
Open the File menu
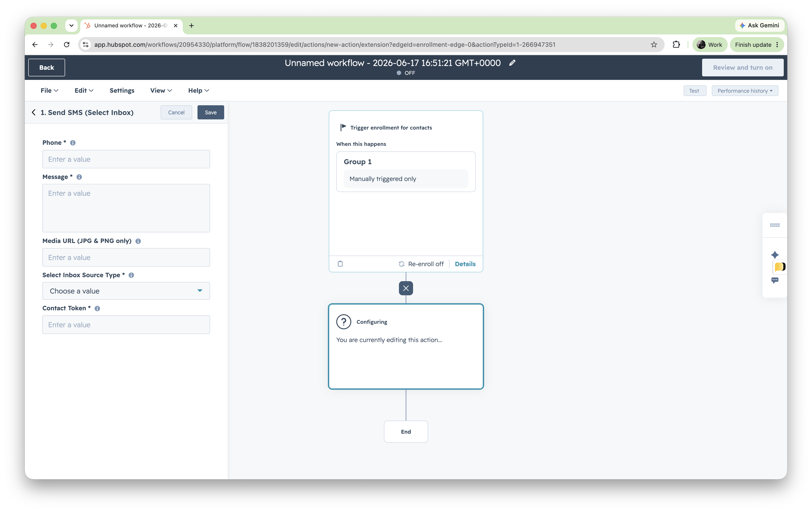(49, 90)
